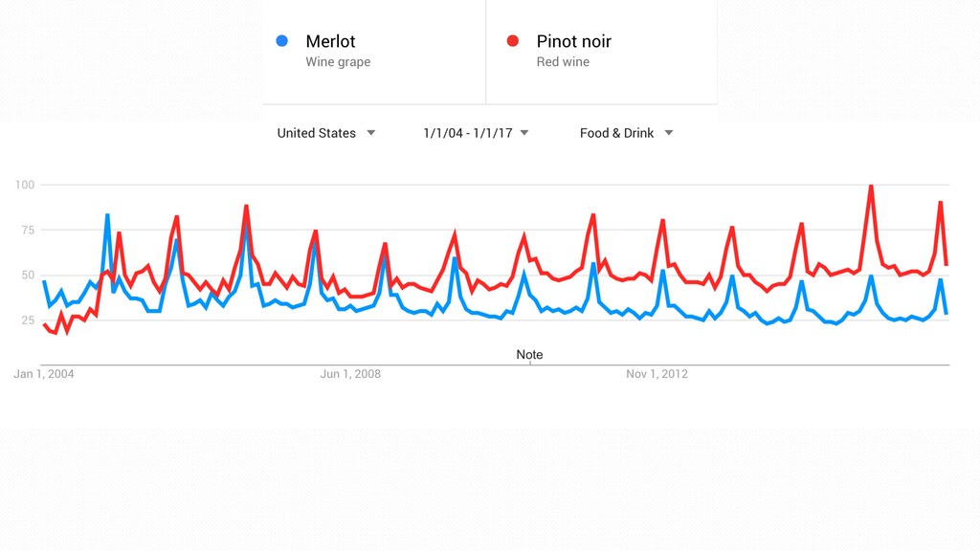
Task: Click the Red wine subtitle under Pinot noir
Action: pyautogui.click(x=563, y=62)
